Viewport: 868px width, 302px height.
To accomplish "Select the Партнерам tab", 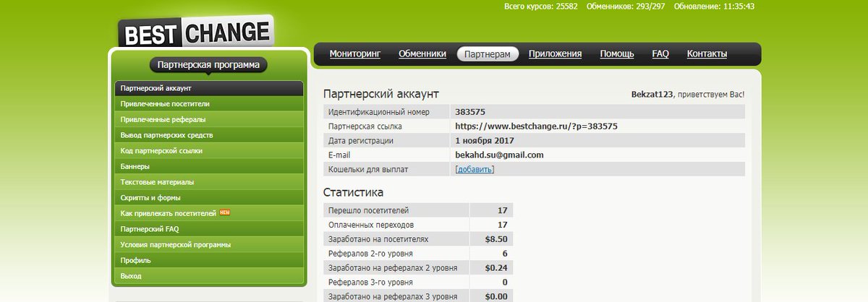I will [x=488, y=54].
